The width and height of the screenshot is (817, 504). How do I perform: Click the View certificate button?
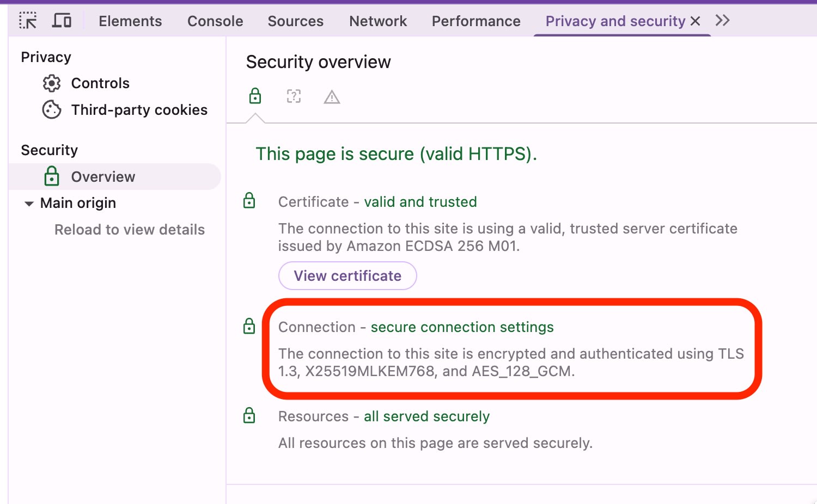(x=347, y=275)
